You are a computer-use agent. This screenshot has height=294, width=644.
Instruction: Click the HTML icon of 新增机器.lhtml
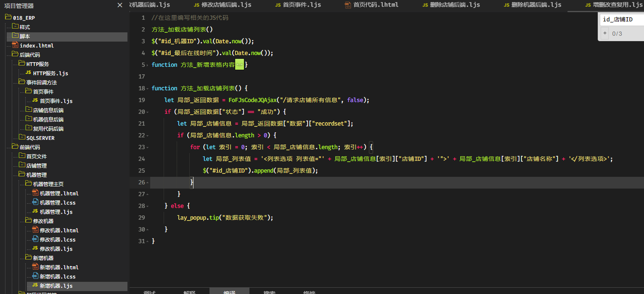coord(35,267)
